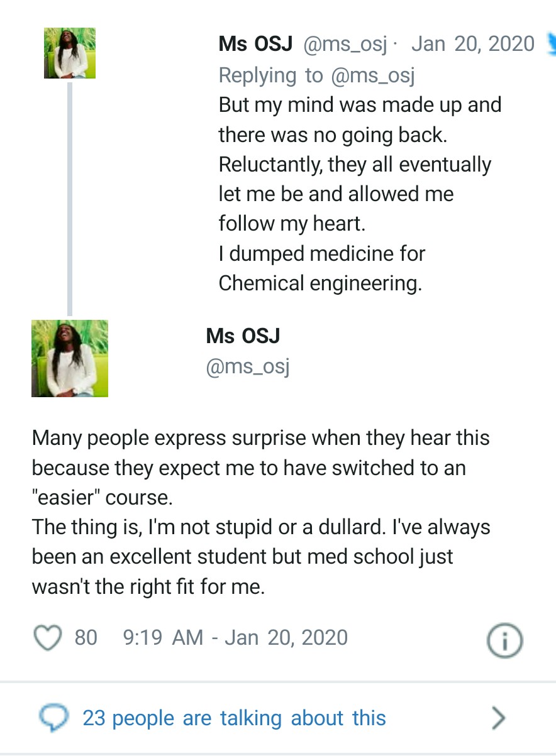Open the Jan 20, 2020 date in the top reply
The image size is (556, 756).
pyautogui.click(x=472, y=45)
